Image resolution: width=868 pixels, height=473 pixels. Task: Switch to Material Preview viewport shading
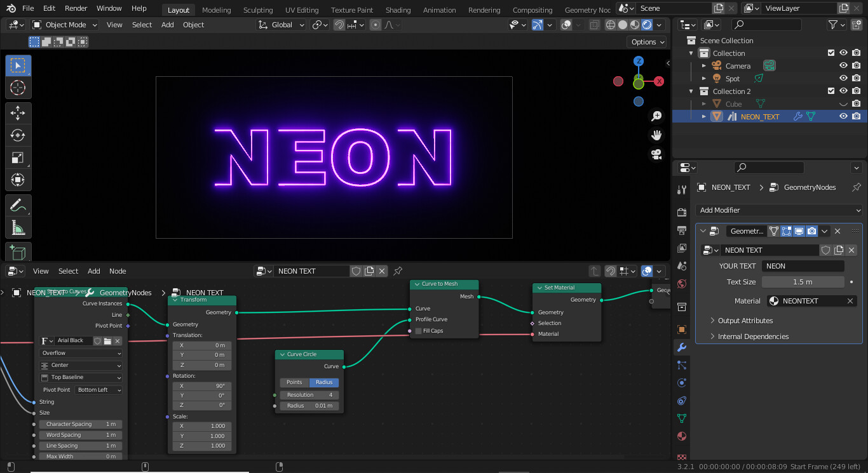point(634,25)
